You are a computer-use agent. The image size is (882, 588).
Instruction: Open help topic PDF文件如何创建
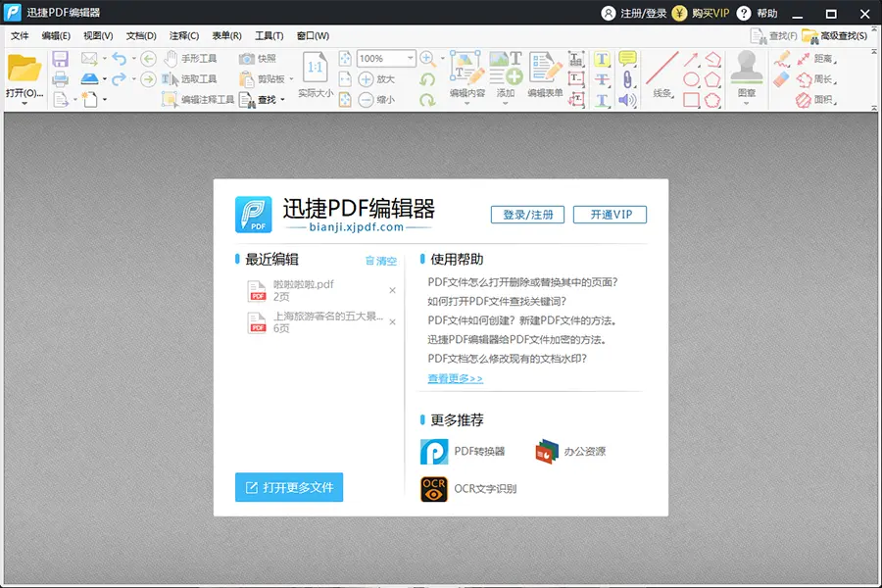(x=521, y=320)
